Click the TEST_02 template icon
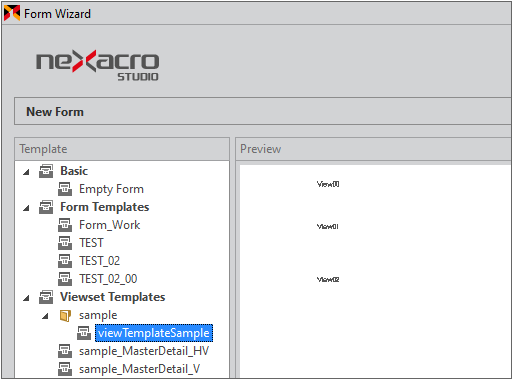 tap(65, 261)
